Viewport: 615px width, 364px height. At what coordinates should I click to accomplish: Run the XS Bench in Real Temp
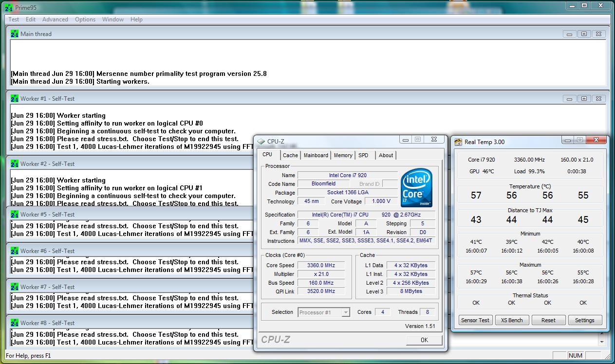coord(512,320)
